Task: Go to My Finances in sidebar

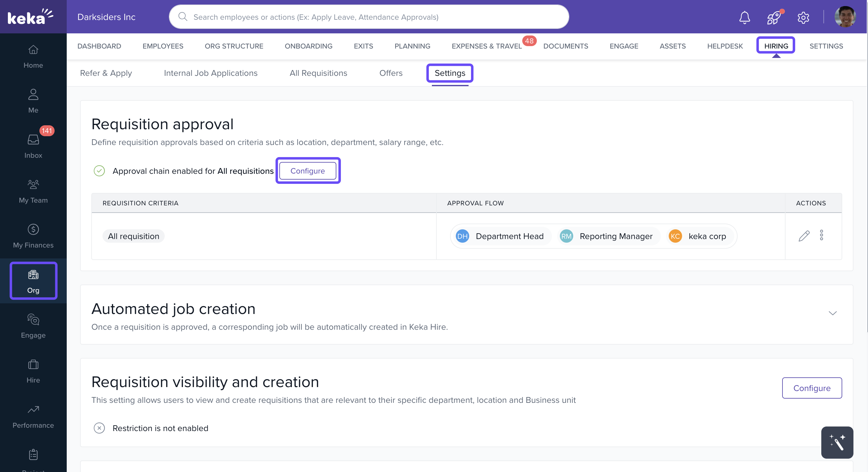Action: [x=33, y=236]
